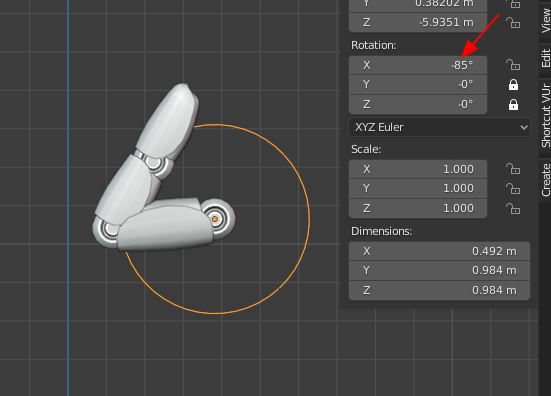This screenshot has width=551, height=396.
Task: Select the orange object origin point
Action: (x=215, y=219)
